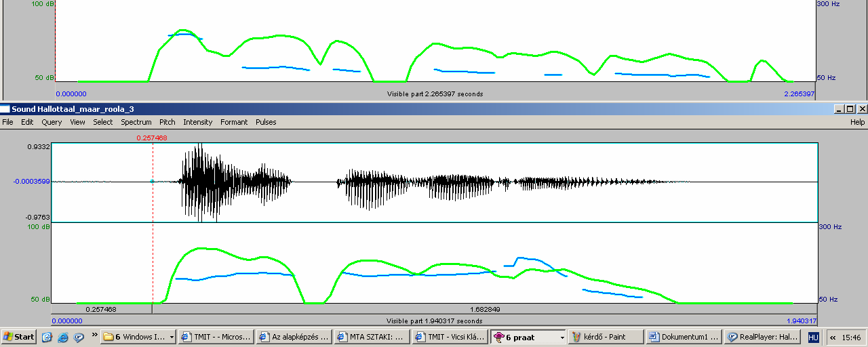The height and width of the screenshot is (347, 868).
Task: Click the window icon in the Sound title bar
Action: tap(5, 108)
